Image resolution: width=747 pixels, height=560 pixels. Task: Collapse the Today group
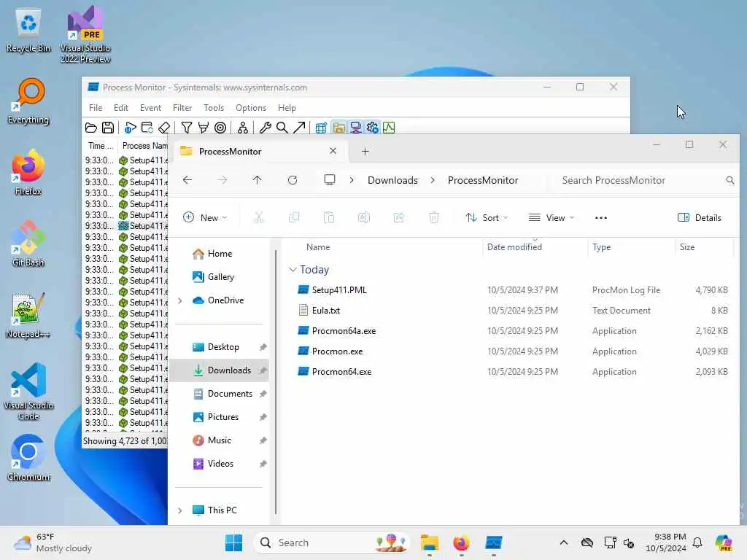point(293,270)
